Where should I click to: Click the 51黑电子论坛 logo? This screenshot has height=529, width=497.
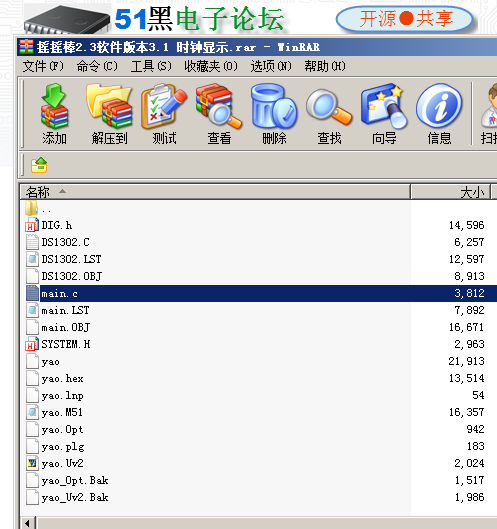click(x=199, y=19)
